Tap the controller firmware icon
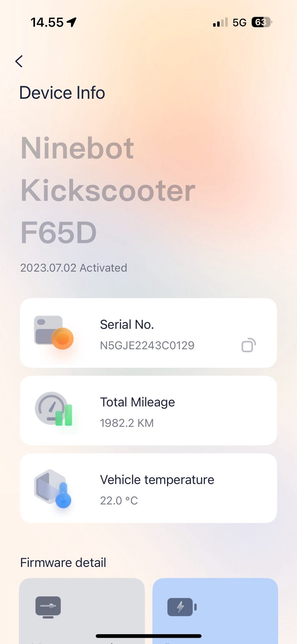Image resolution: width=297 pixels, height=644 pixels. click(x=48, y=607)
